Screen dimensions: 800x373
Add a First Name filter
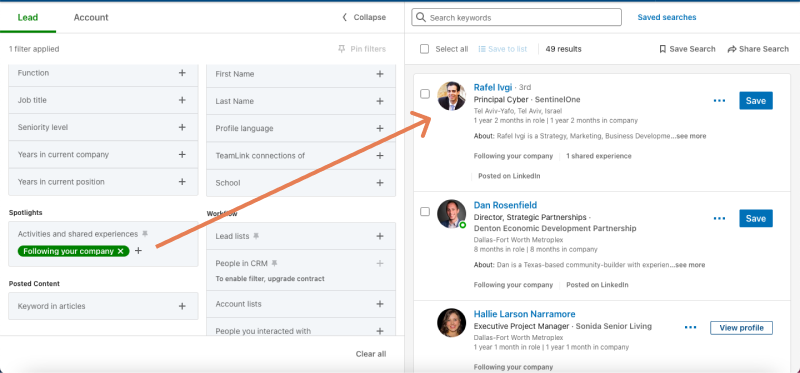(x=380, y=74)
